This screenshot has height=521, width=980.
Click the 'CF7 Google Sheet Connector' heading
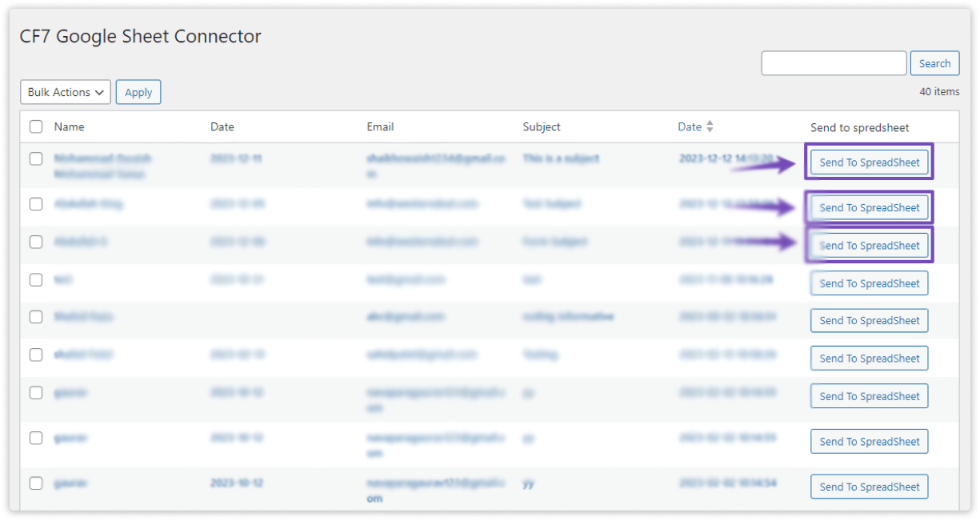coord(141,36)
